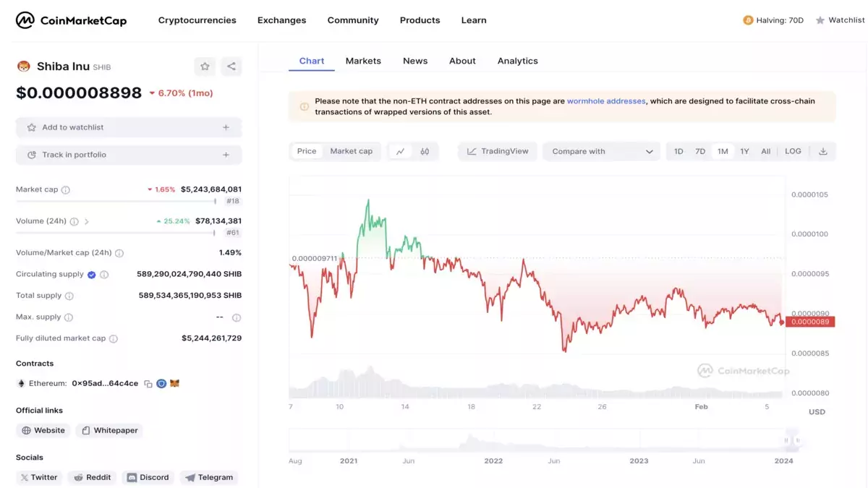Screen dimensions: 868x488
Task: Click the CoinMarketCap logo
Action: pos(71,20)
